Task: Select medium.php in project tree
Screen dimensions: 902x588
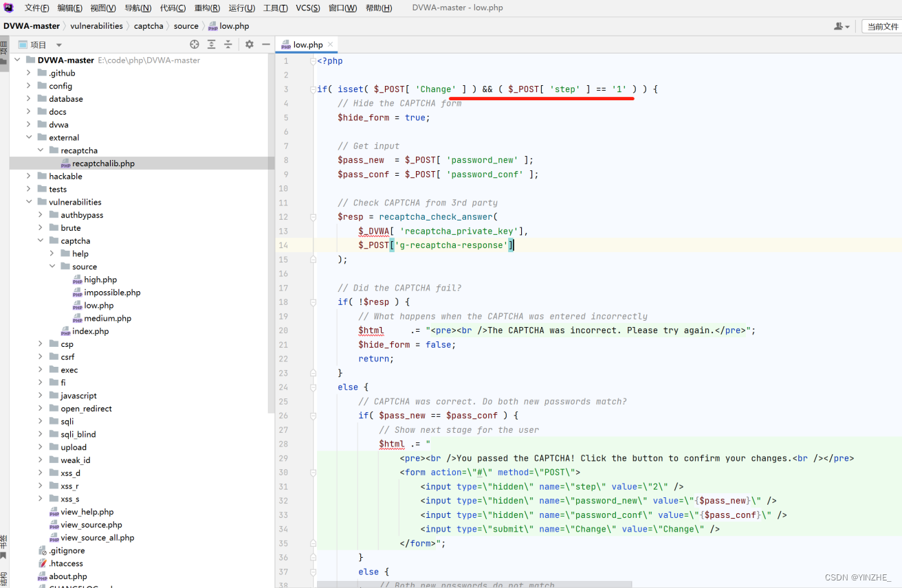Action: (107, 318)
